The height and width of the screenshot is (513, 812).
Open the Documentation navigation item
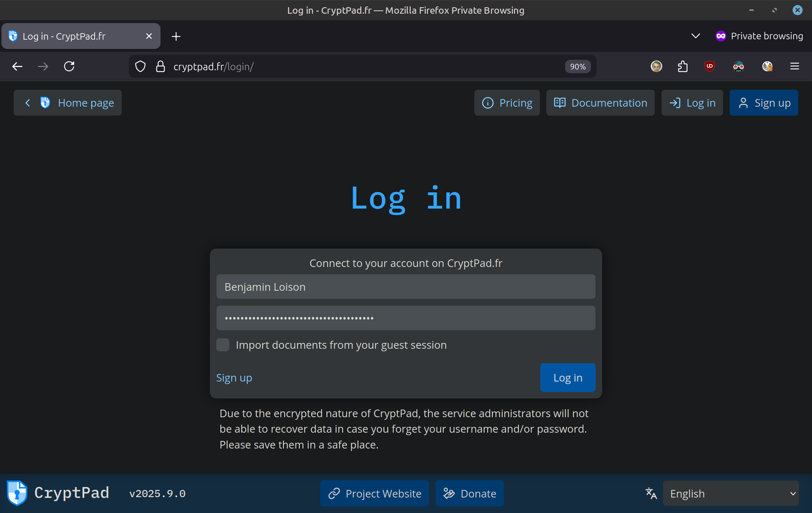click(600, 103)
